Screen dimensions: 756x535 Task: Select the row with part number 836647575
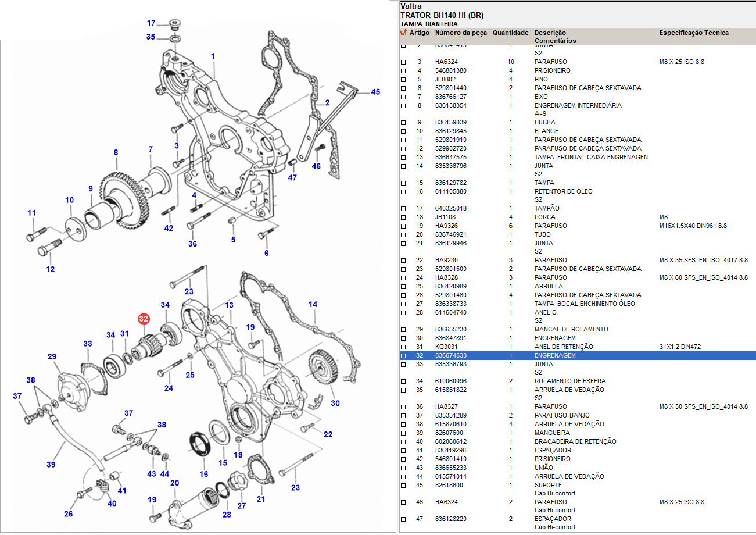tap(451, 157)
